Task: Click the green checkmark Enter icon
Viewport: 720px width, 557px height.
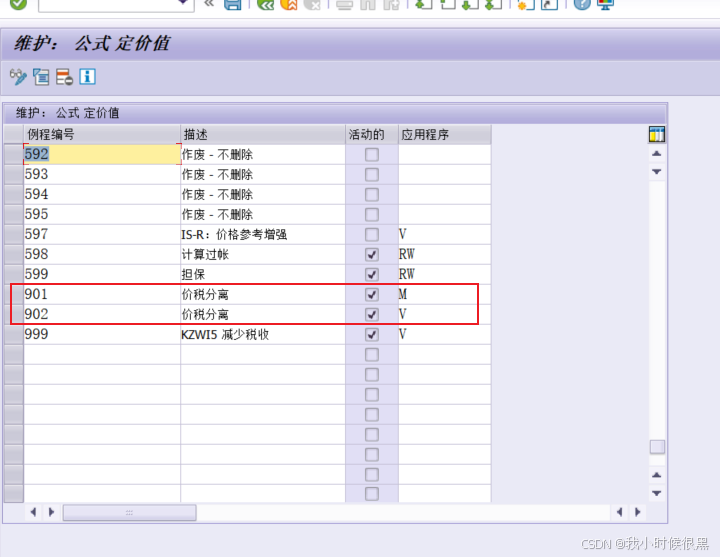Action: pos(18,5)
